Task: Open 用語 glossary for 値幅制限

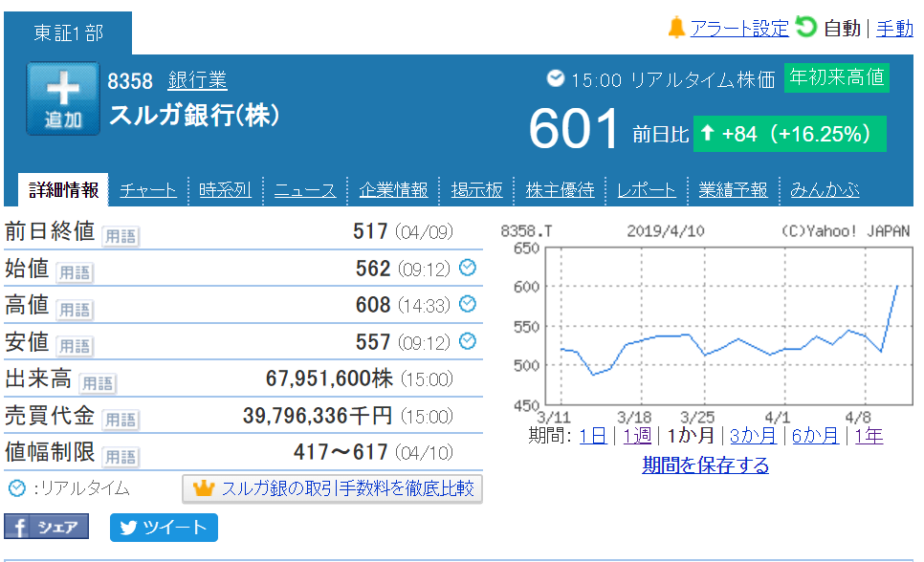Action: [x=121, y=457]
